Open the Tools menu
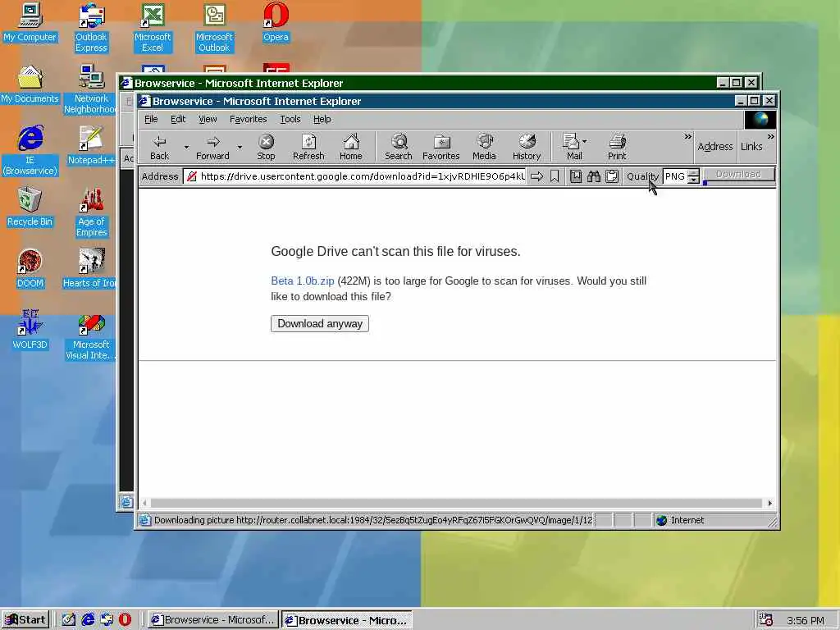840x630 pixels. [290, 119]
